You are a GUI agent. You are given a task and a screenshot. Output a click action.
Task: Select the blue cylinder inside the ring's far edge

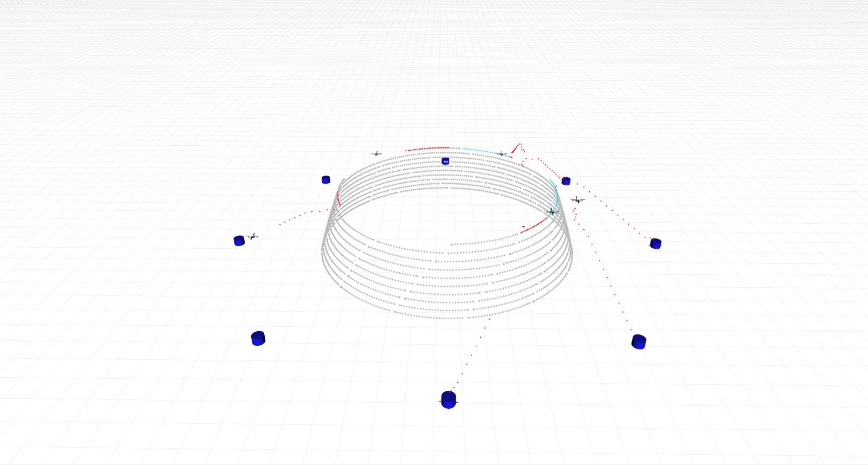click(445, 161)
